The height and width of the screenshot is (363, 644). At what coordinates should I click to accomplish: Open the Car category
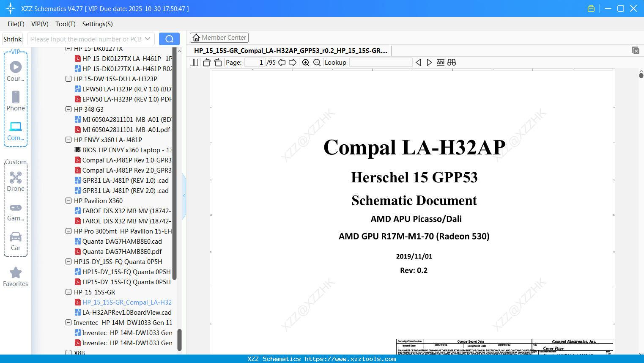16,241
